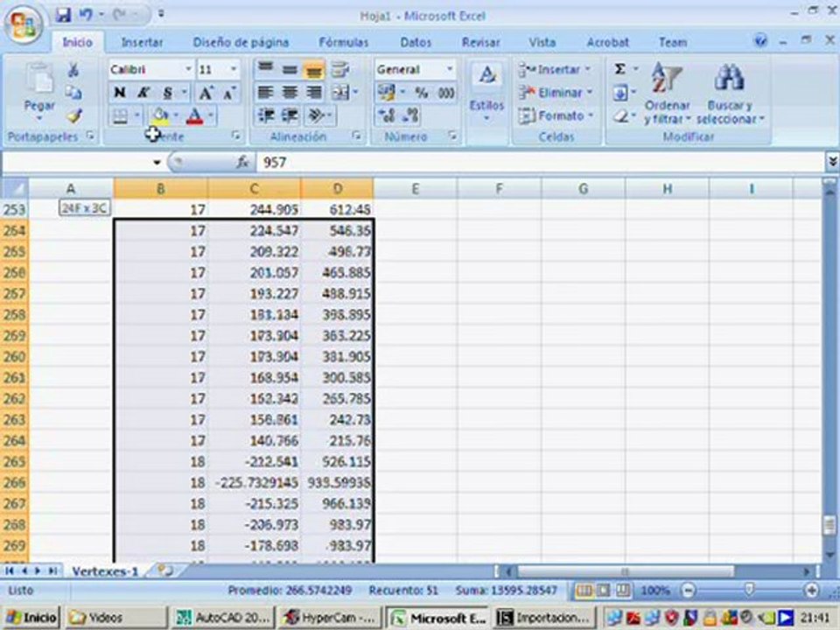The image size is (840, 630).
Task: Click Insertar in Celdas group
Action: pos(555,70)
